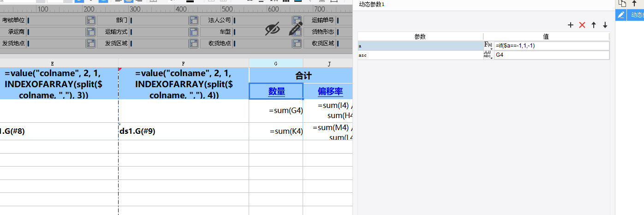Open the 部门 dropdown widget button
Viewport: 644px width, 215px height.
[x=193, y=20]
